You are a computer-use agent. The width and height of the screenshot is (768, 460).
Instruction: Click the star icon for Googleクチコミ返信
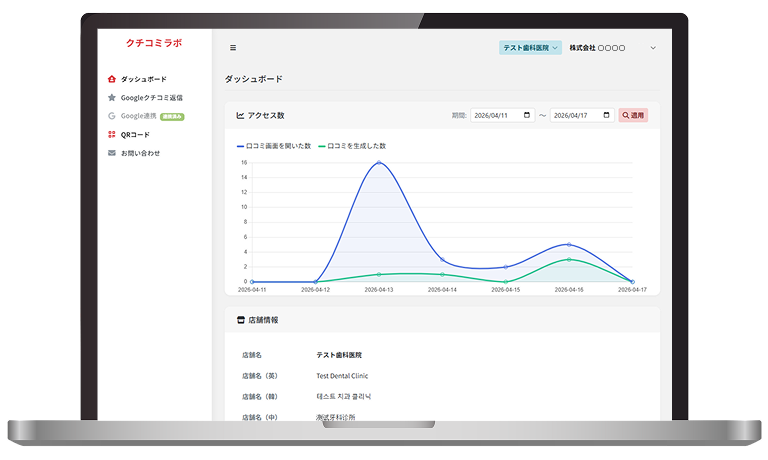112,97
